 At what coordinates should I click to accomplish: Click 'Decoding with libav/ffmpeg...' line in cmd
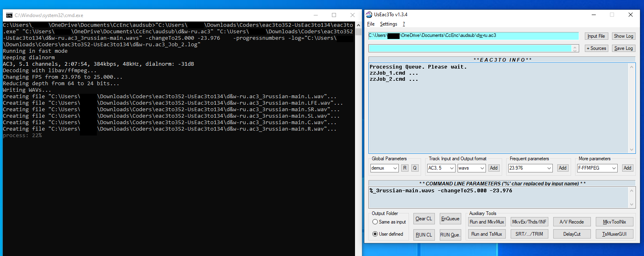pyautogui.click(x=50, y=71)
